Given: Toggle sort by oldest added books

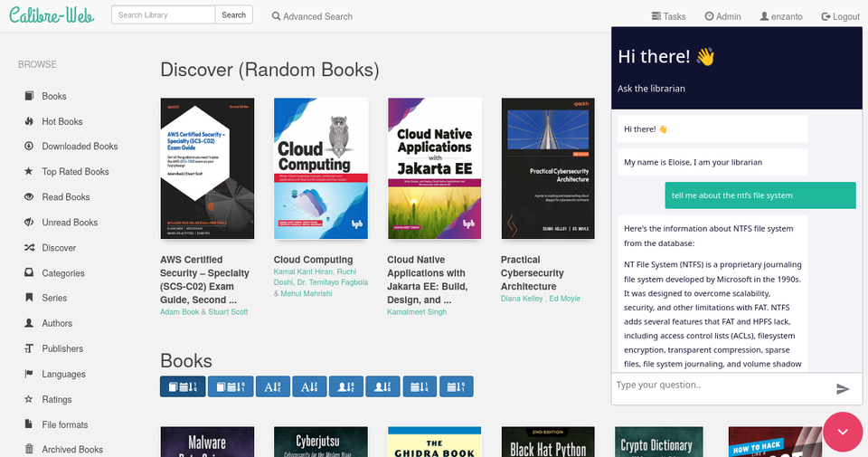Looking at the screenshot, I should tap(230, 386).
